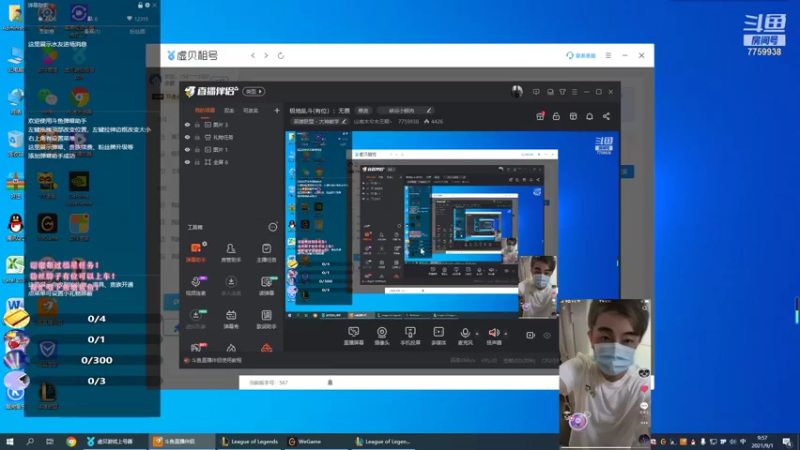Add 直播屏幕 screen capture source
Image resolution: width=800 pixels, height=450 pixels.
pyautogui.click(x=354, y=336)
